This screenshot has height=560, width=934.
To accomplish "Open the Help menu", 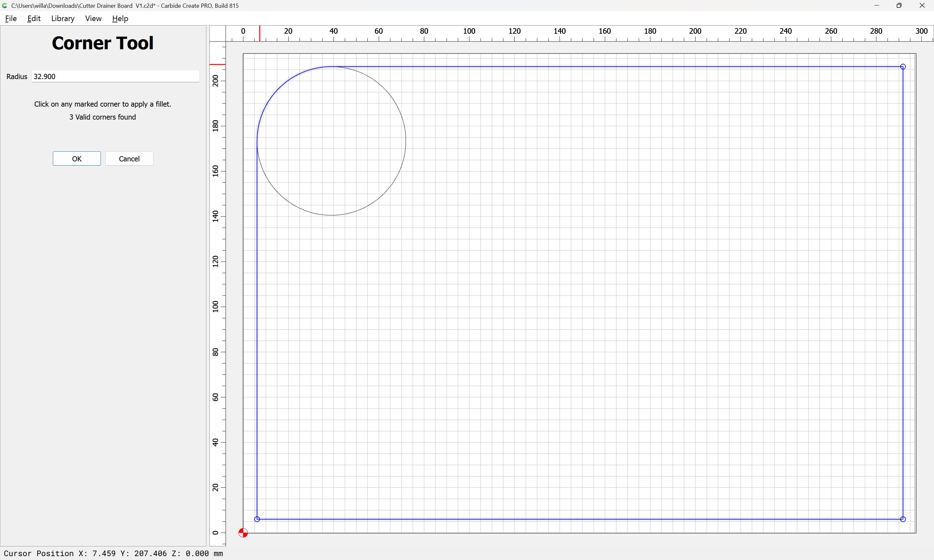I will pos(120,18).
